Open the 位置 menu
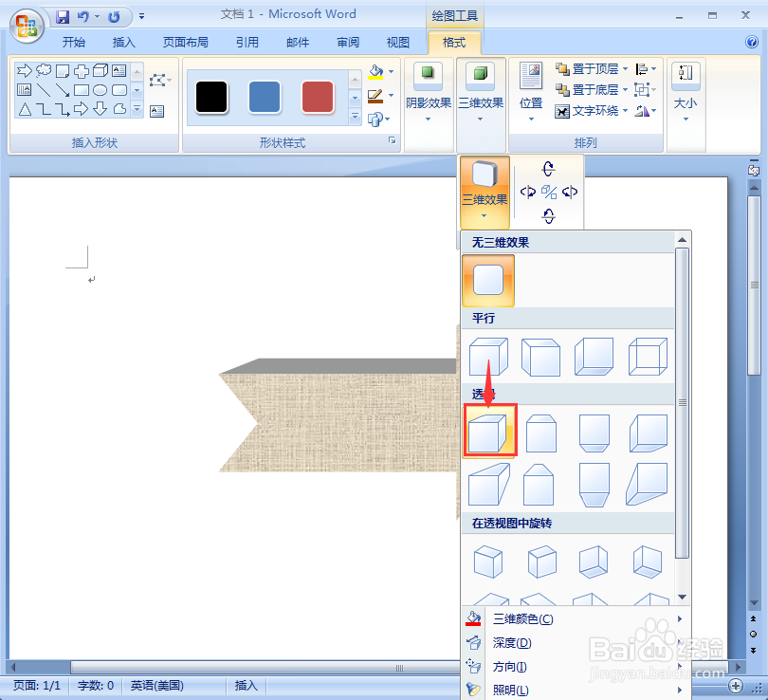The image size is (768, 700). 531,92
